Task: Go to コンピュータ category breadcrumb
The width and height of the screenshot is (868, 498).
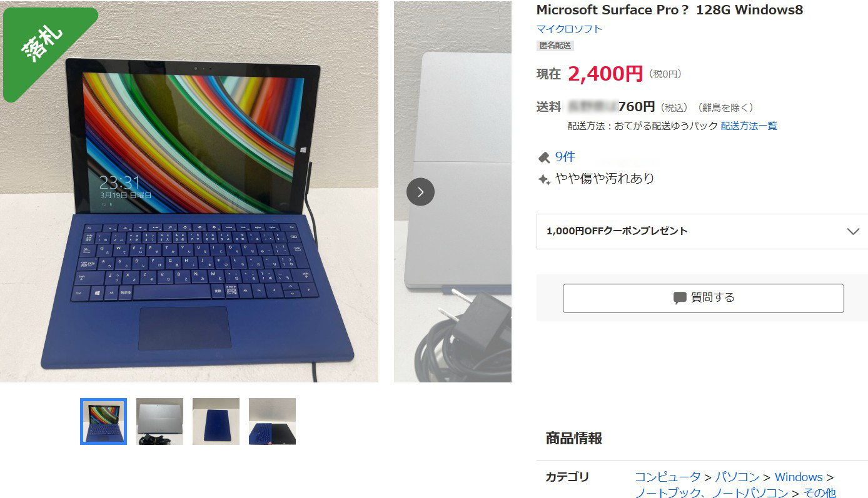Action: coord(668,477)
